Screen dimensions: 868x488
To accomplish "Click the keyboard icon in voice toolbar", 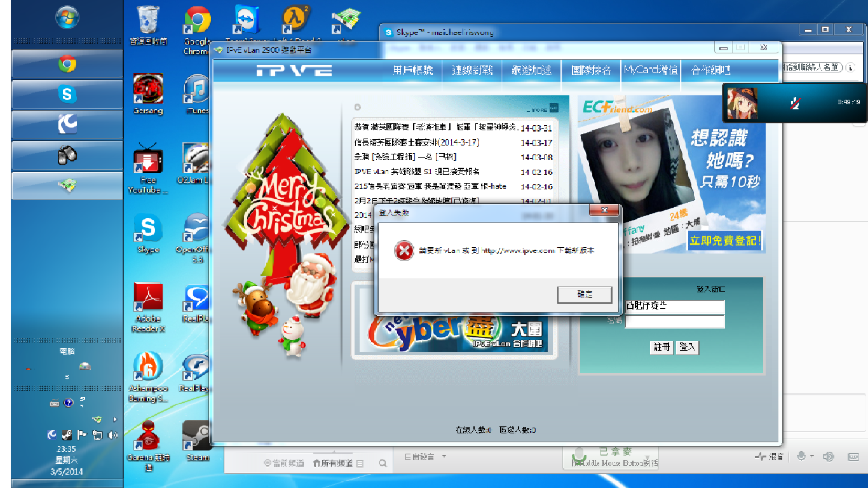I will (x=853, y=456).
